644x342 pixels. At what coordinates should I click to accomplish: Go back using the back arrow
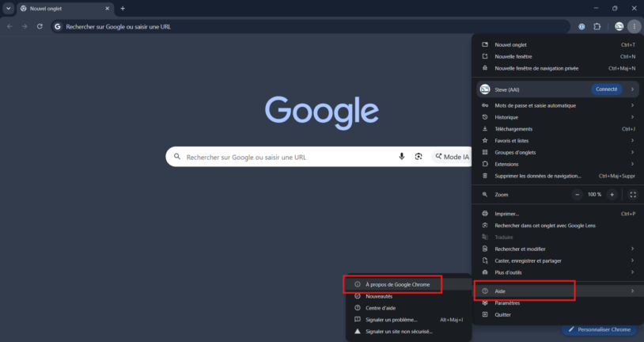[9, 26]
